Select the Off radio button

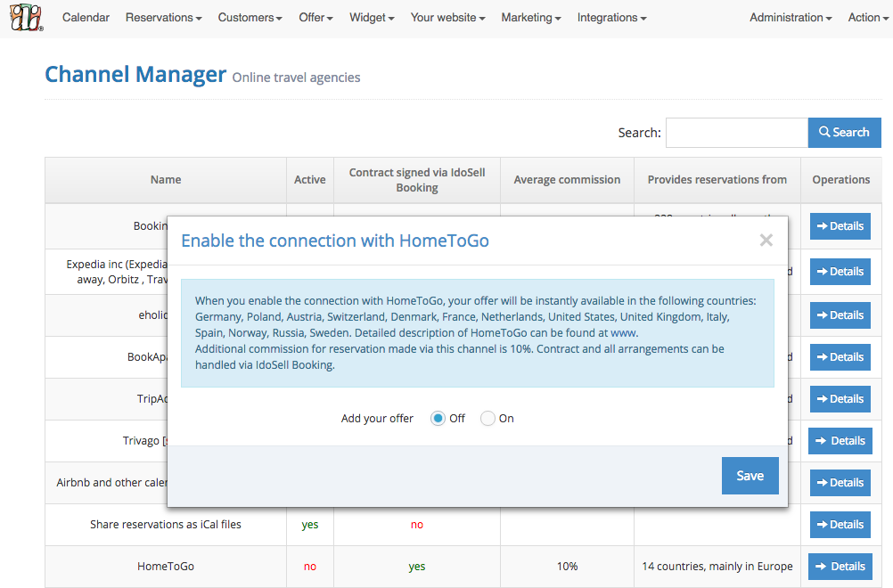tap(438, 419)
